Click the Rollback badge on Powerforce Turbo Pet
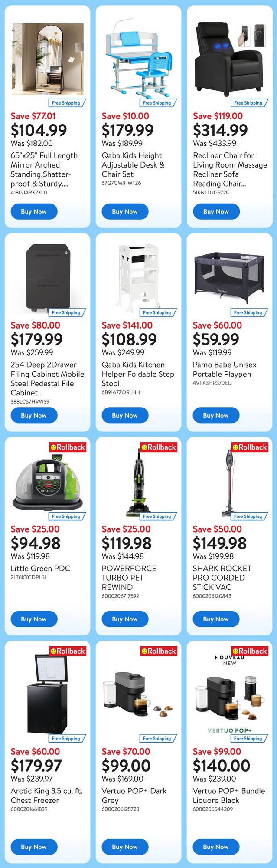This screenshot has width=277, height=868. 159,447
